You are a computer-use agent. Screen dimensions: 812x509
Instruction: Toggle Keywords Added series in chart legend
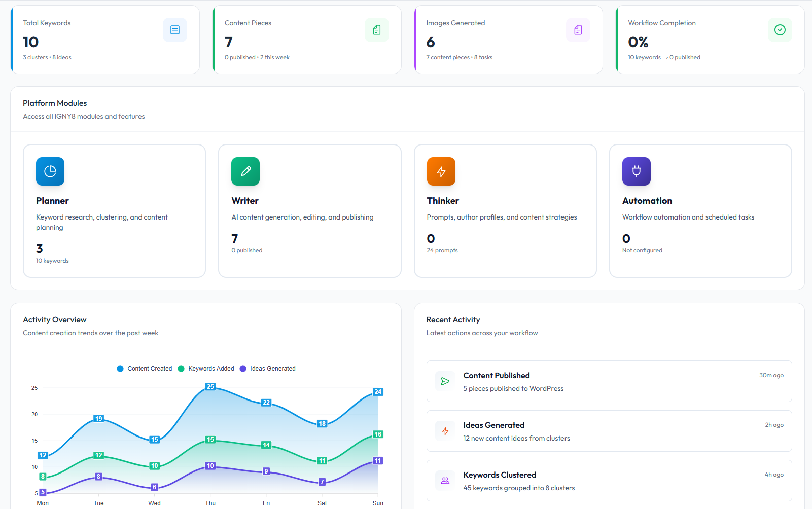pos(206,369)
